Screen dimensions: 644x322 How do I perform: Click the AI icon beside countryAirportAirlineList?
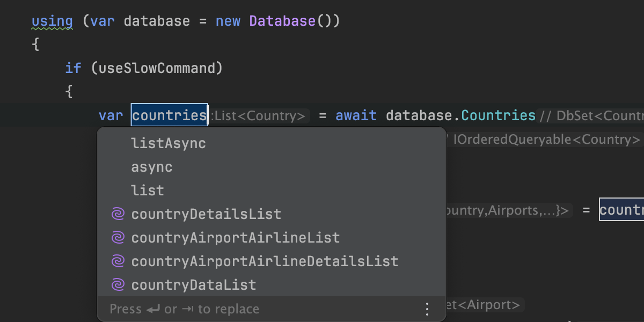tap(118, 238)
